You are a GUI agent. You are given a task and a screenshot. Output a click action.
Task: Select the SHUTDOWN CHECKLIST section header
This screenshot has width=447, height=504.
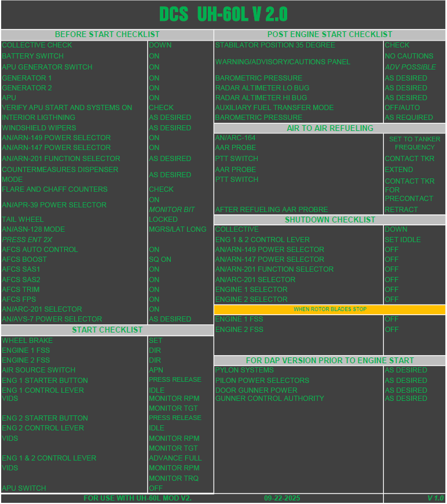(329, 220)
